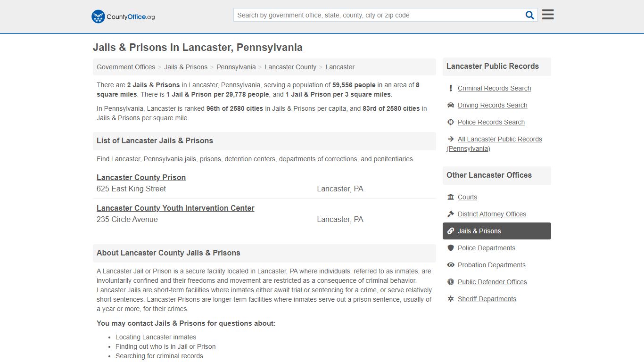This screenshot has height=362, width=644.
Task: Go to Public Defender Offices link
Action: (x=492, y=282)
